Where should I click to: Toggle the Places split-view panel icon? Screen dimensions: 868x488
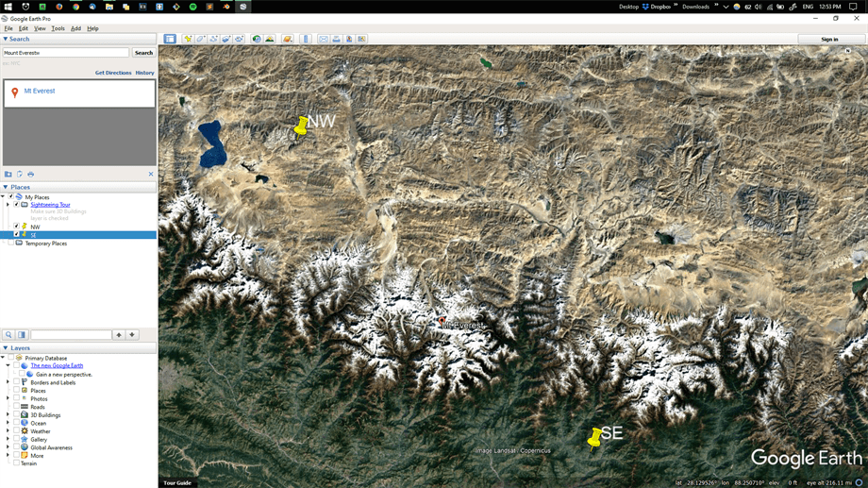(22, 334)
